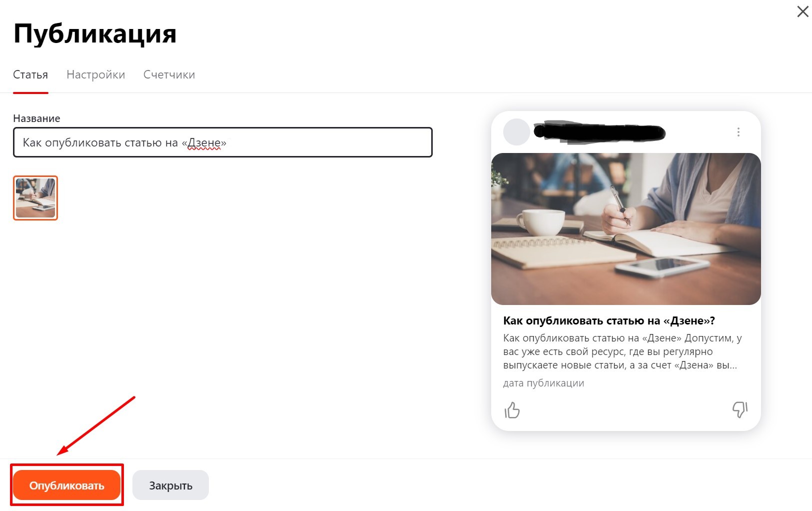Select the Статья tab
The height and width of the screenshot is (511, 812).
click(30, 74)
